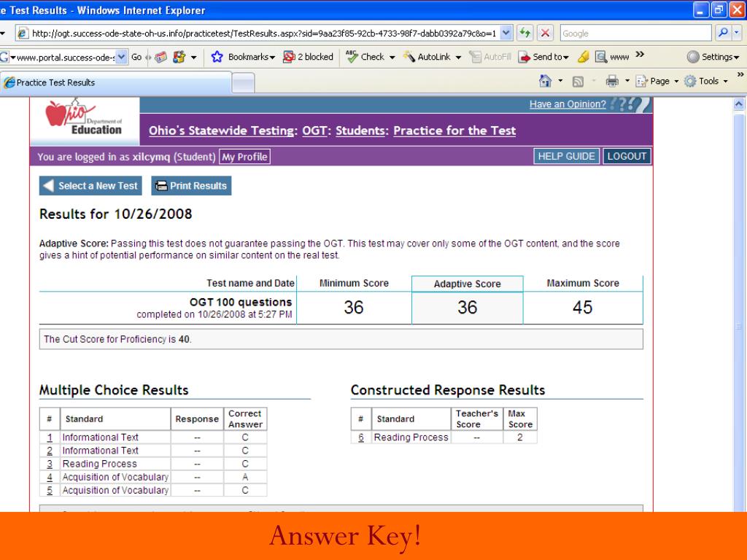Click the scrollbar up arrow
The image size is (747, 560).
pos(738,104)
